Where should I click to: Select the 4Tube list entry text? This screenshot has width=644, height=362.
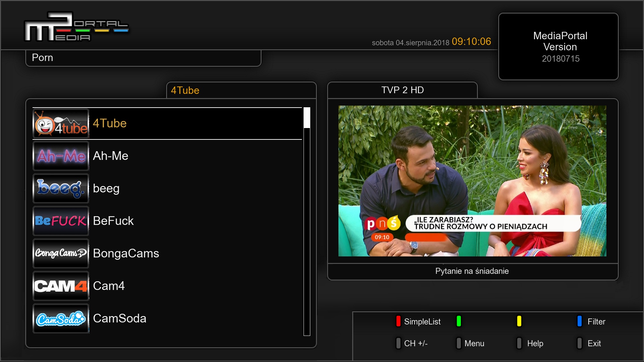[110, 123]
